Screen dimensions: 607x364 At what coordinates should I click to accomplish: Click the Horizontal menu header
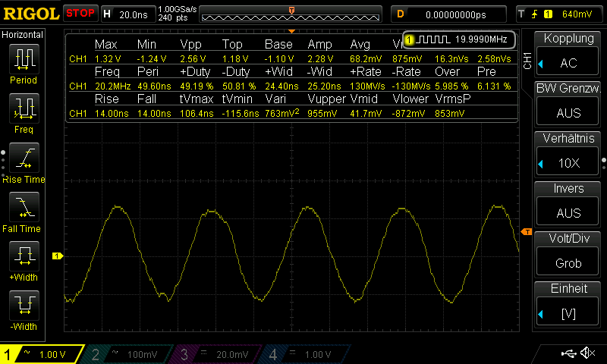click(x=23, y=35)
